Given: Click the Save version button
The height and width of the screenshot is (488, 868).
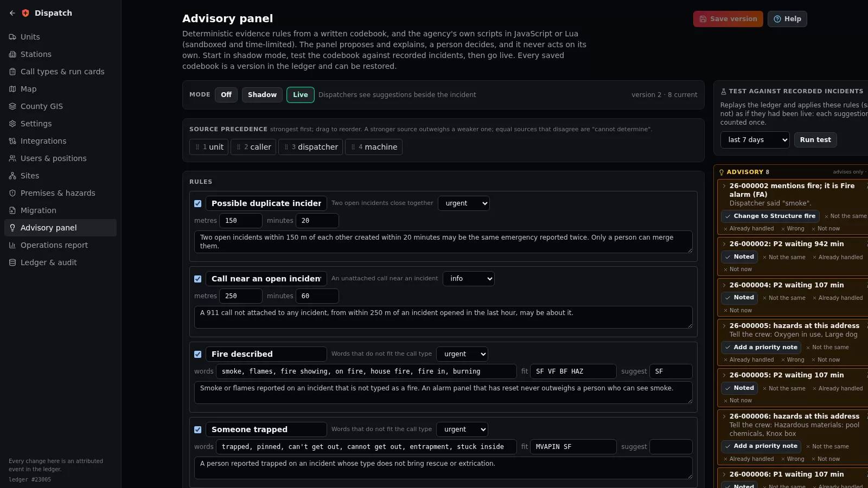Looking at the screenshot, I should 728,19.
